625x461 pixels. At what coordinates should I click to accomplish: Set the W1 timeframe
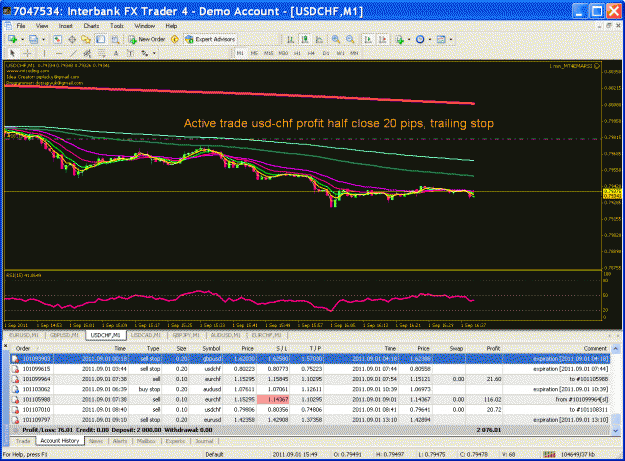pos(340,53)
